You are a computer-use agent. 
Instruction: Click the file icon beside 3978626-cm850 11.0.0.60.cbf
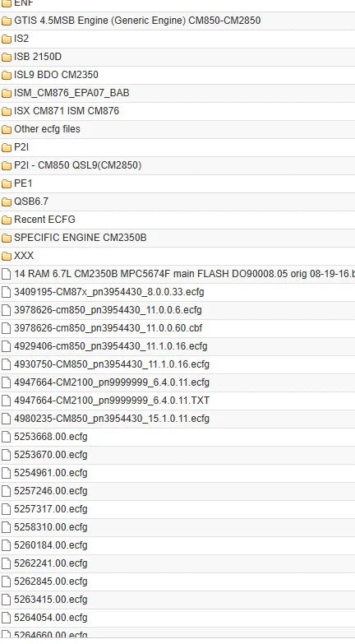click(x=6, y=328)
